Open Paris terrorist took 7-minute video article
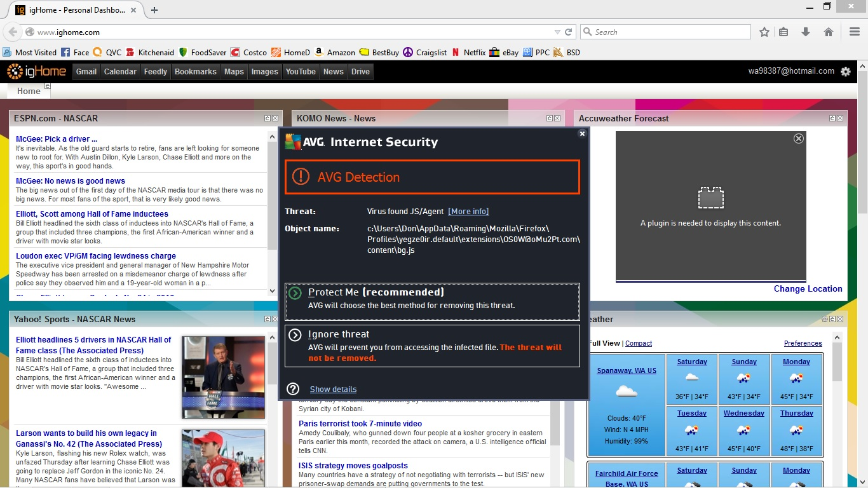The height and width of the screenshot is (488, 868). tap(360, 424)
